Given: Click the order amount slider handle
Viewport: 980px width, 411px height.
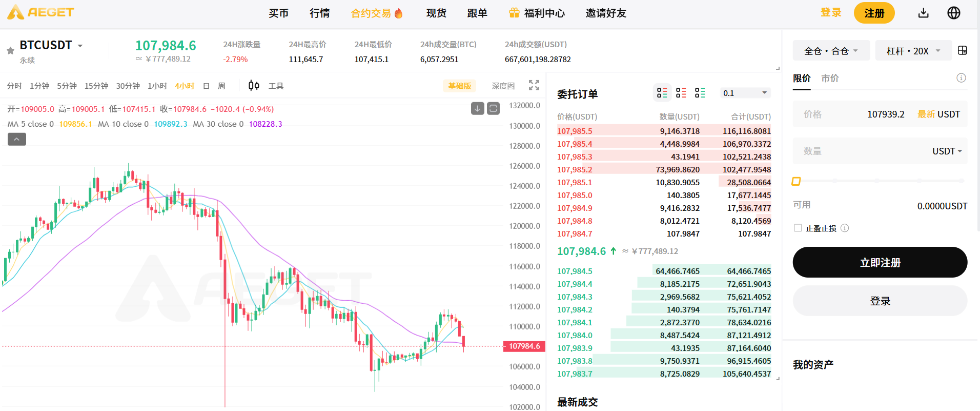Looking at the screenshot, I should [796, 181].
